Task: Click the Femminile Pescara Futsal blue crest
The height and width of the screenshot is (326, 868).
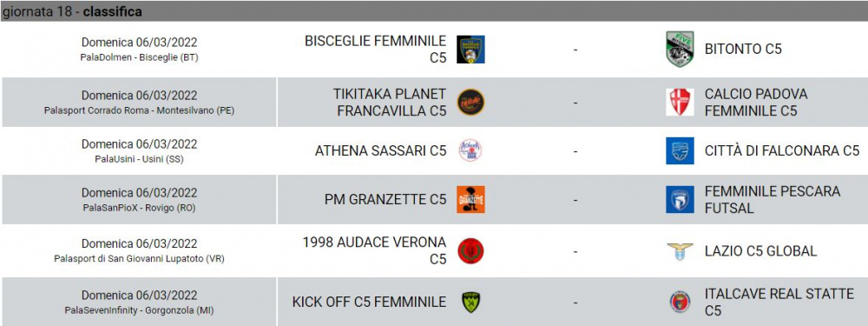Action: [680, 200]
